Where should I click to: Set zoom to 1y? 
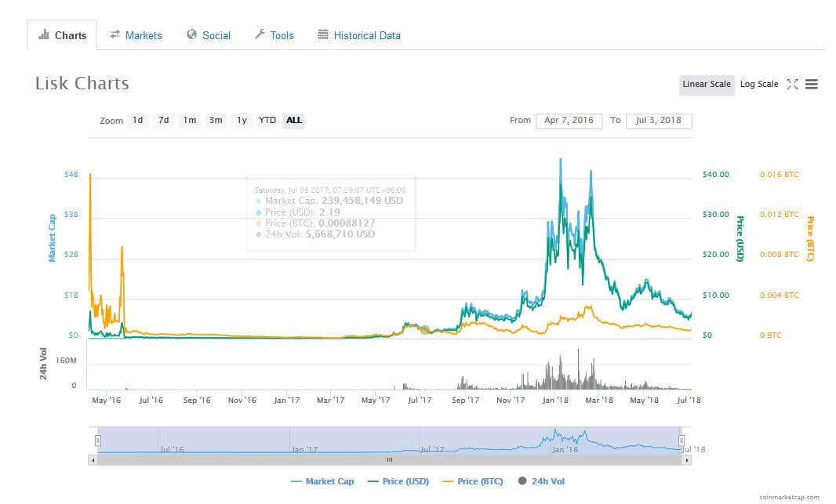click(x=242, y=121)
